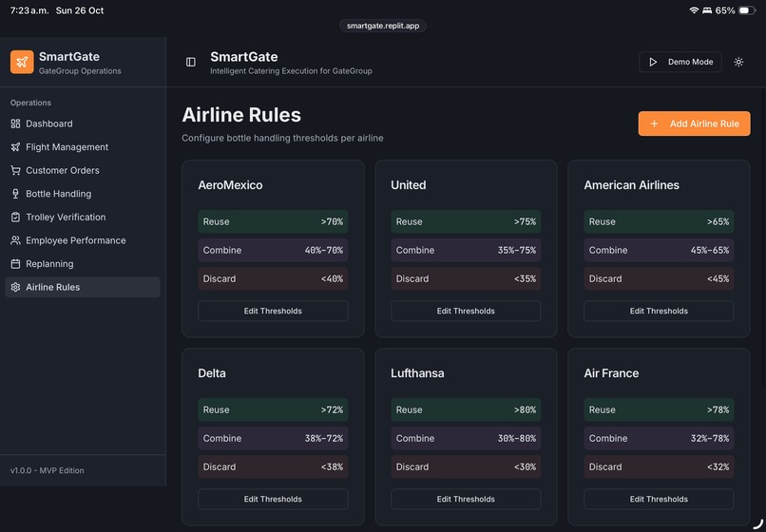The image size is (766, 532).
Task: Click Delta Reuse >72% row
Action: pyautogui.click(x=273, y=409)
